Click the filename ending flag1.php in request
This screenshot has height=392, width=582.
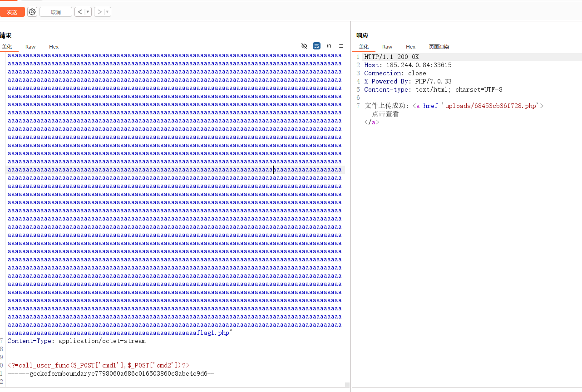(x=213, y=333)
